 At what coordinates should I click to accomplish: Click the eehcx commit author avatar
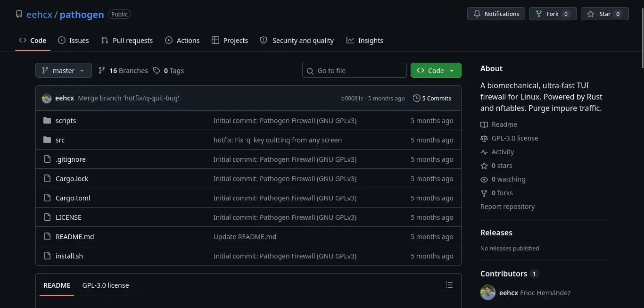click(47, 98)
